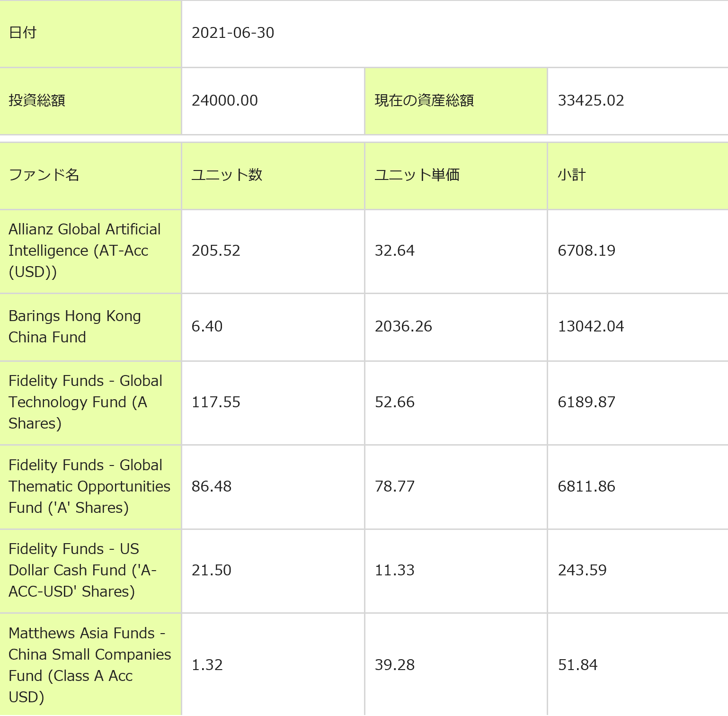Select the Allianz subtotal 6708.19
This screenshot has width=728, height=716.
click(x=586, y=251)
